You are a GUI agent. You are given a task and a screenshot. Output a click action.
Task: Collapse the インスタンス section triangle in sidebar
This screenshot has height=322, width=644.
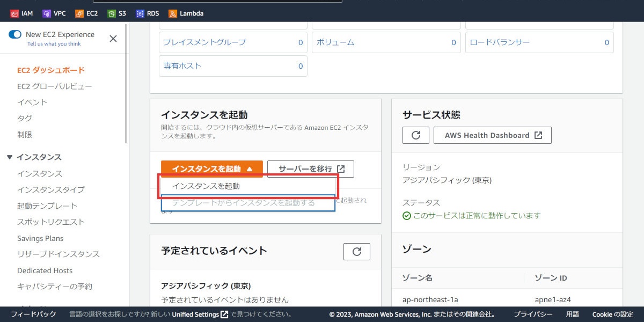(10, 157)
